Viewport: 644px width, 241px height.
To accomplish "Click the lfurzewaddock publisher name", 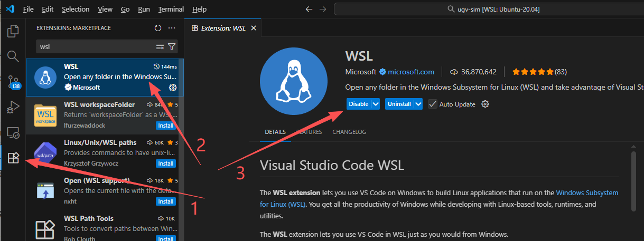I will pos(85,126).
